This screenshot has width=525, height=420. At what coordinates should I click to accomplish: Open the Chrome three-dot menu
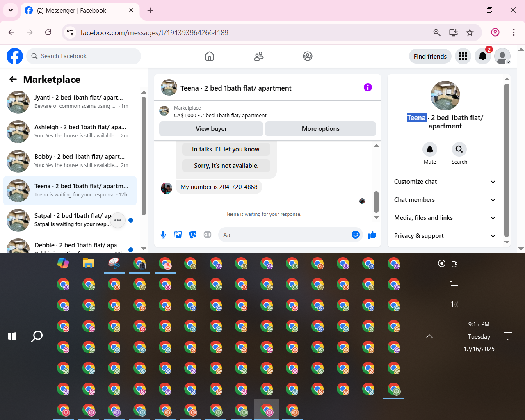coord(514,32)
